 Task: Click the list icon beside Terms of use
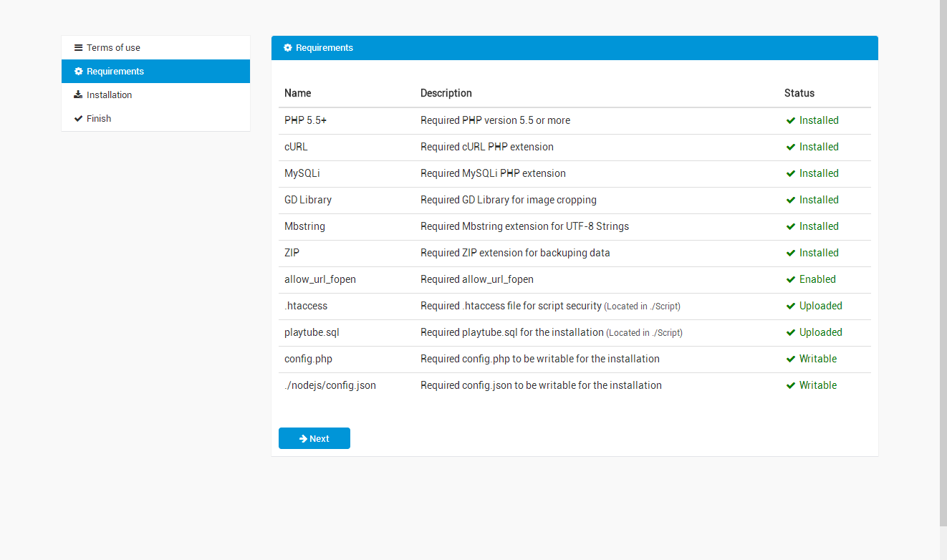coord(79,48)
